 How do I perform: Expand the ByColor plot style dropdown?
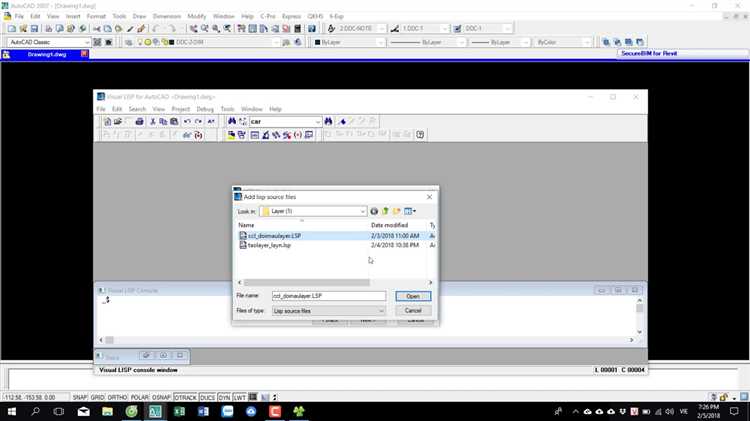tap(587, 43)
